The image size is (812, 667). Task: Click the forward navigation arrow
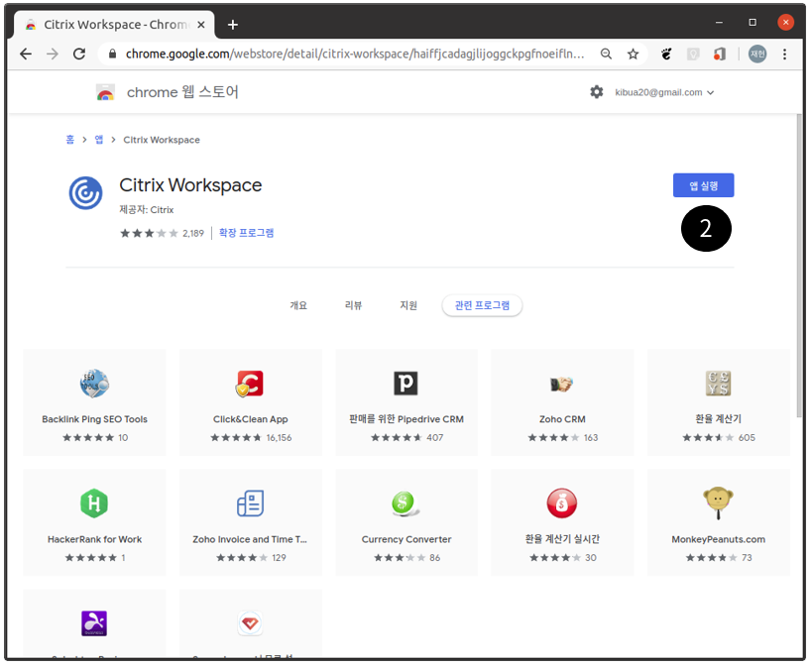(53, 54)
